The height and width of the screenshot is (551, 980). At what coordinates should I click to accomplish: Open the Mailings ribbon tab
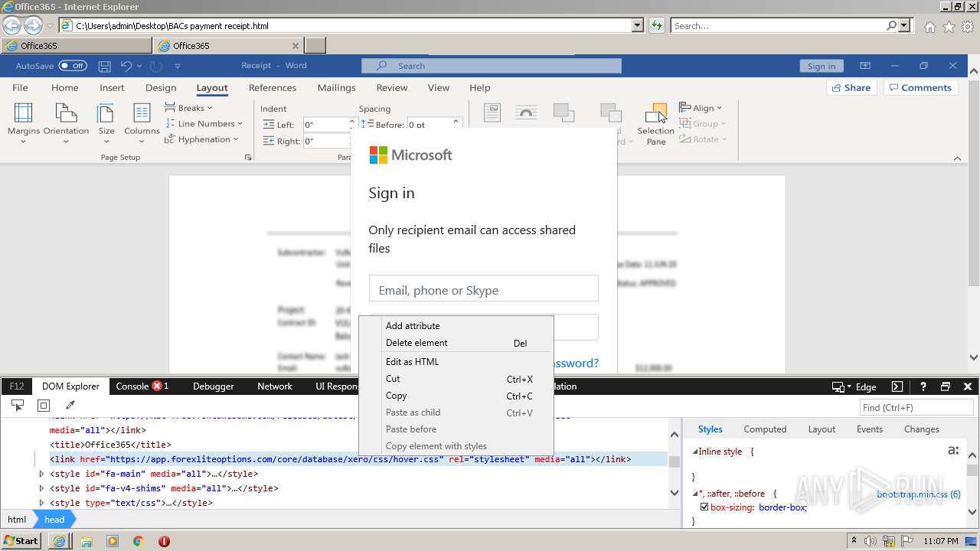pyautogui.click(x=337, y=87)
